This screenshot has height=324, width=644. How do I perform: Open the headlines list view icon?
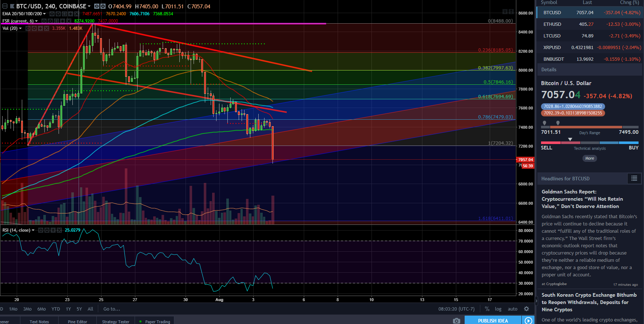pyautogui.click(x=634, y=178)
